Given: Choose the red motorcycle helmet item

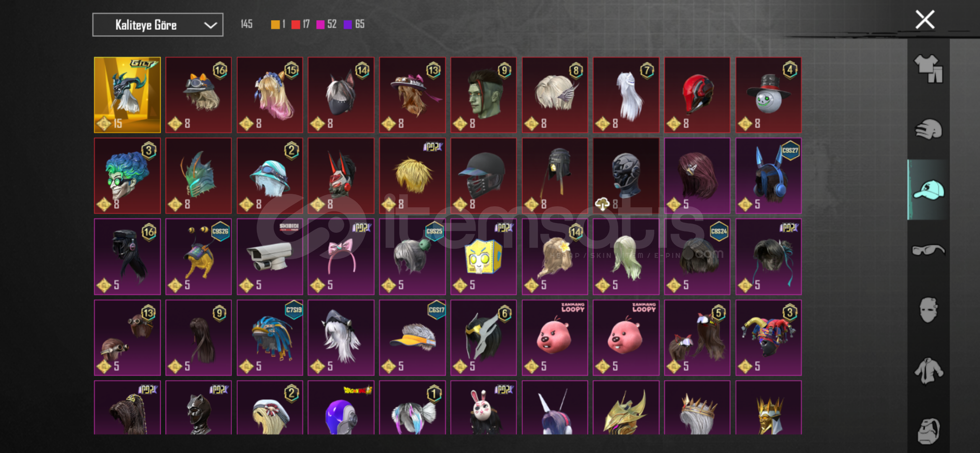Looking at the screenshot, I should pos(697,95).
